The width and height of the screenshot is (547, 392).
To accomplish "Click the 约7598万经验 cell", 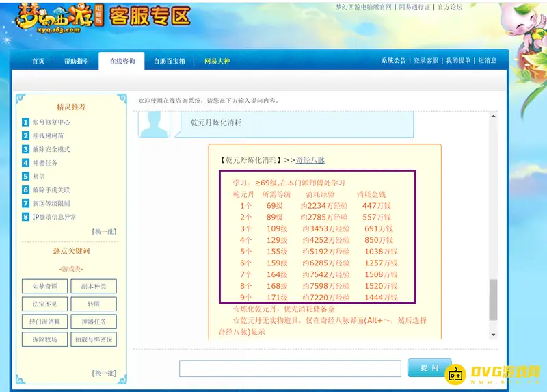I will pos(326,287).
